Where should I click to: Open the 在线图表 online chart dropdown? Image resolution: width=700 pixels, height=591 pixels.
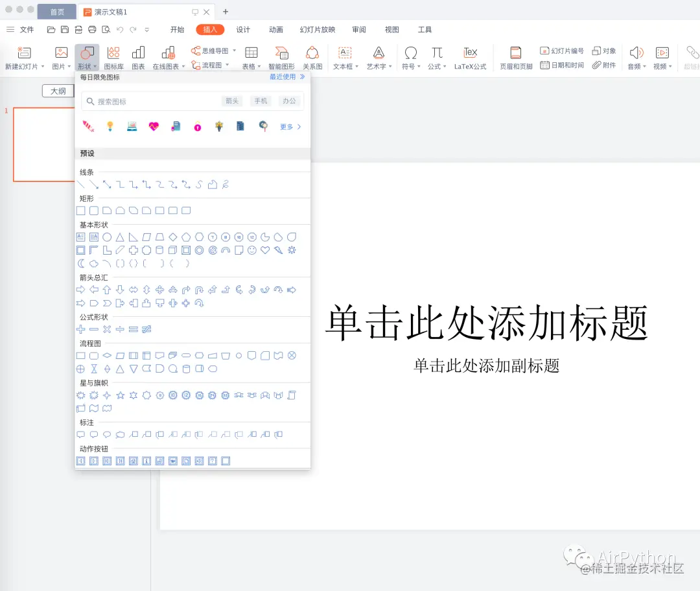(x=169, y=58)
